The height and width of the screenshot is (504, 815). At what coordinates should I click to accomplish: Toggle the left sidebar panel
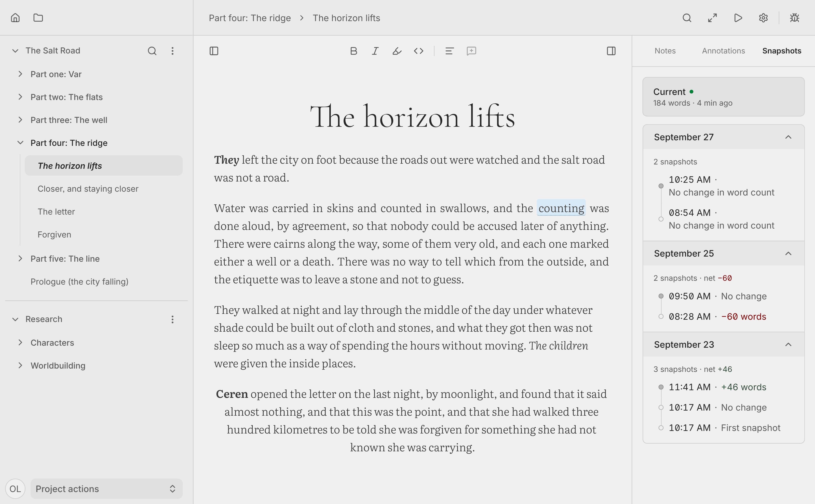click(x=214, y=51)
